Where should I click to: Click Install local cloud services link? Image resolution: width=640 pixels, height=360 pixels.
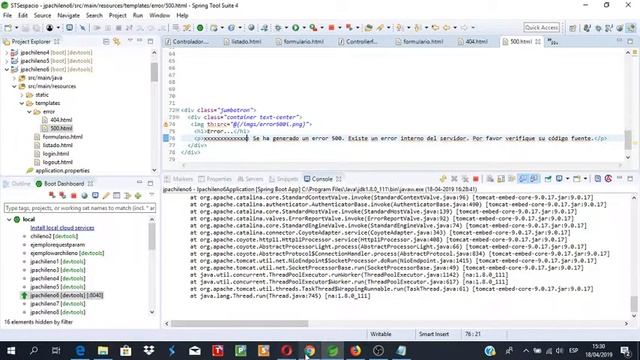(62, 228)
